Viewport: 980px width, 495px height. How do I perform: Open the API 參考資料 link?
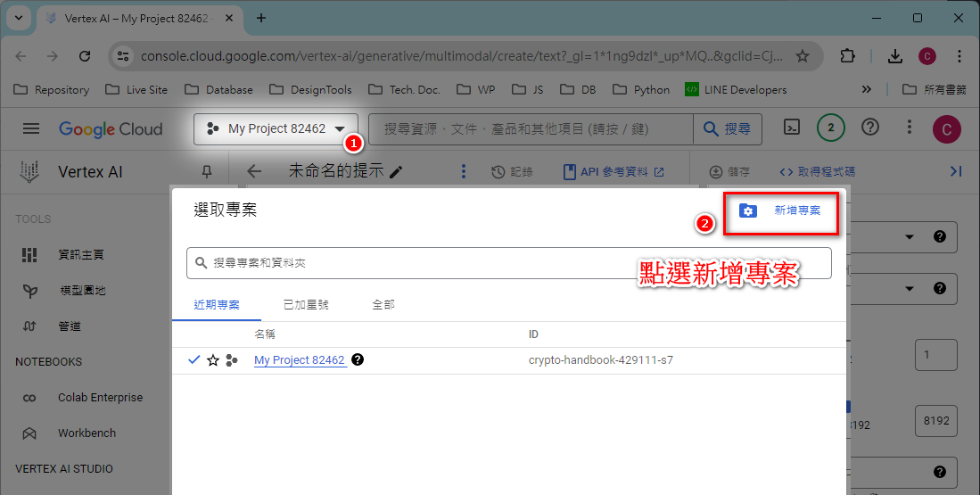614,172
